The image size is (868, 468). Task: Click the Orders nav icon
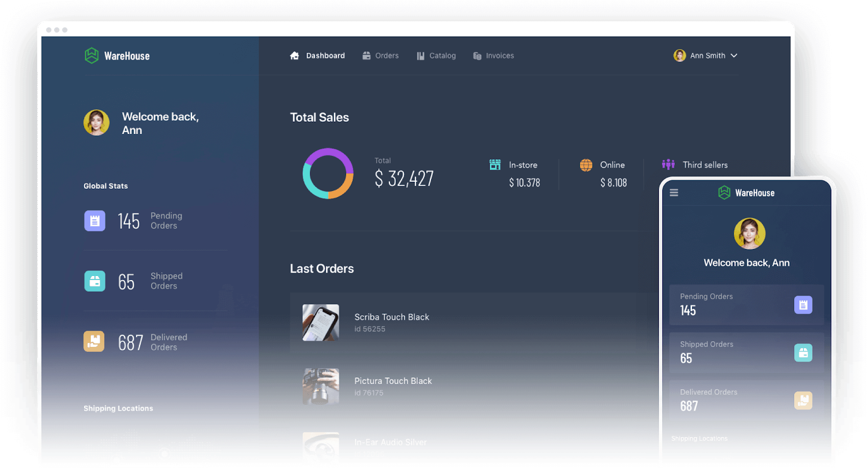click(366, 56)
